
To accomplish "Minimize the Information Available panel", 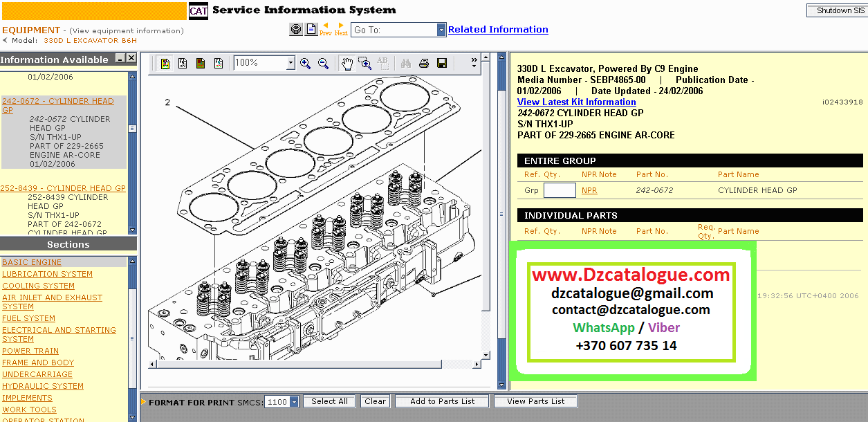I will [x=120, y=59].
